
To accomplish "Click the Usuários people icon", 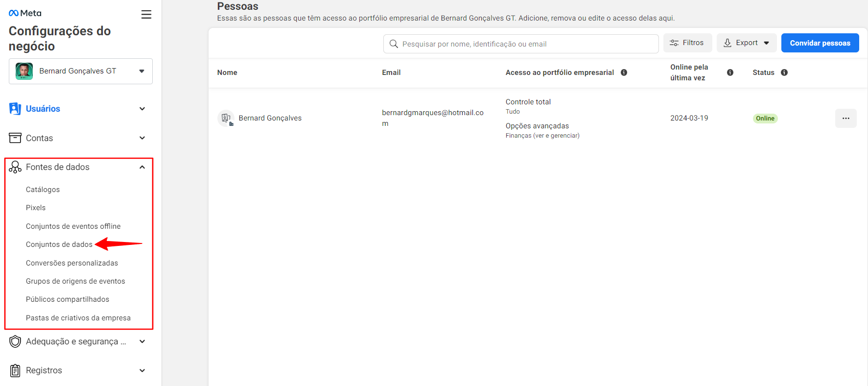I will pyautogui.click(x=15, y=109).
